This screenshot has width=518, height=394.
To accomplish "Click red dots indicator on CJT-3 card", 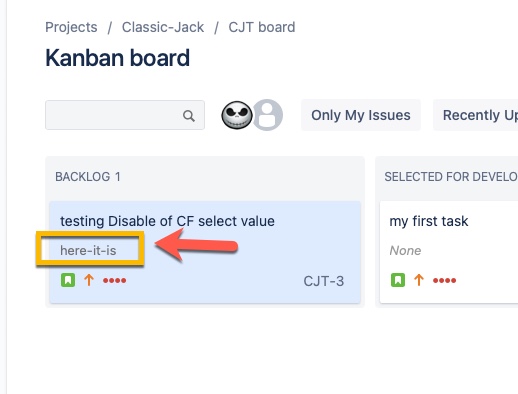I will (x=114, y=281).
